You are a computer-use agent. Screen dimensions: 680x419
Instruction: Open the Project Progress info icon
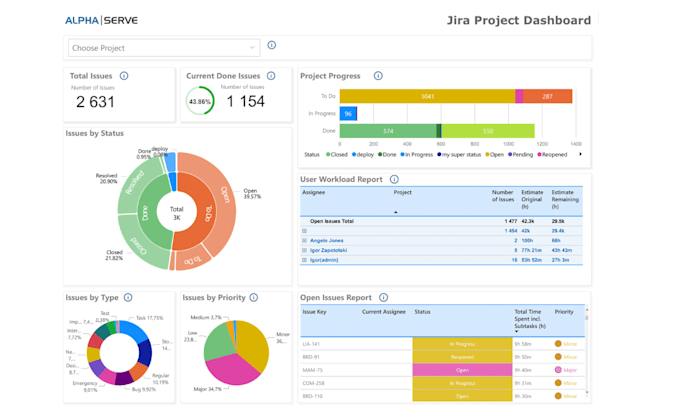click(378, 76)
